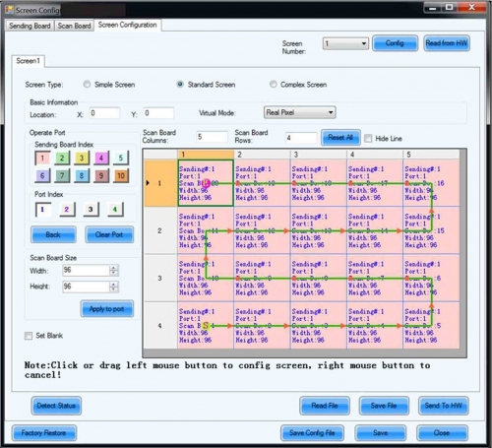The height and width of the screenshot is (448, 492).
Task: Select port index 2
Action: (67, 209)
